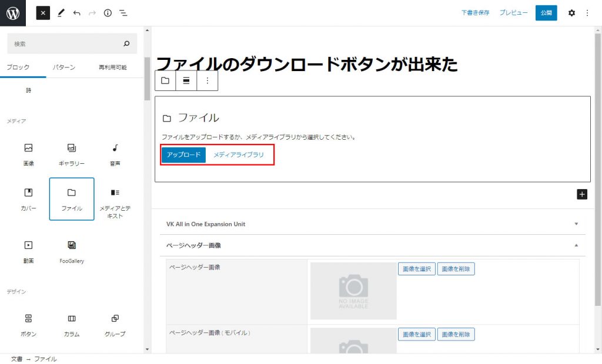This screenshot has height=364, width=602.
Task: Close the block inserter panel
Action: [x=43, y=13]
